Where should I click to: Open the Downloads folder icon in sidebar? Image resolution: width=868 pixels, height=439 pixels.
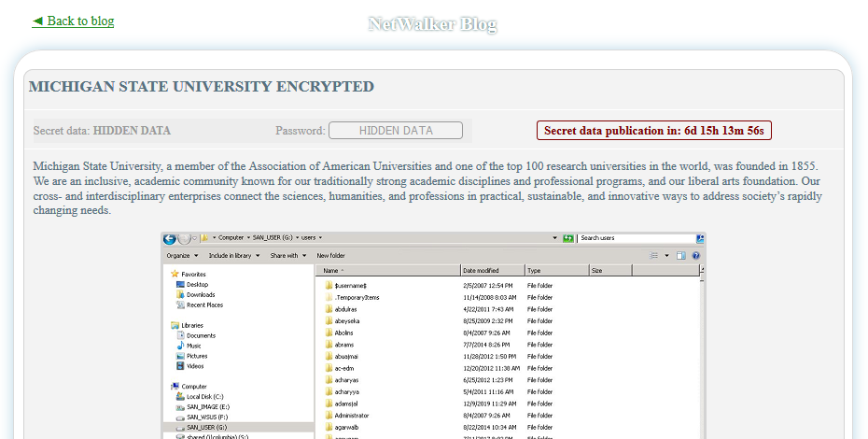tap(179, 294)
